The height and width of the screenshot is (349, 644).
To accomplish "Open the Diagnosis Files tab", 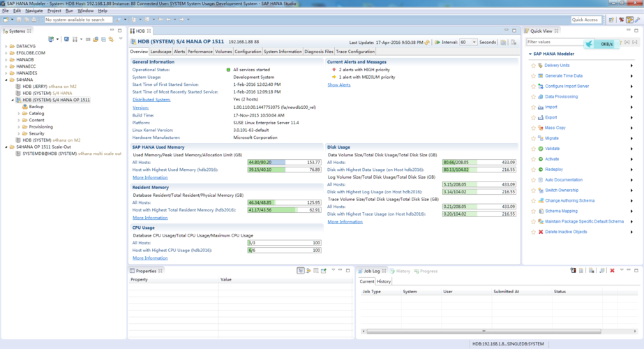I will (x=319, y=52).
